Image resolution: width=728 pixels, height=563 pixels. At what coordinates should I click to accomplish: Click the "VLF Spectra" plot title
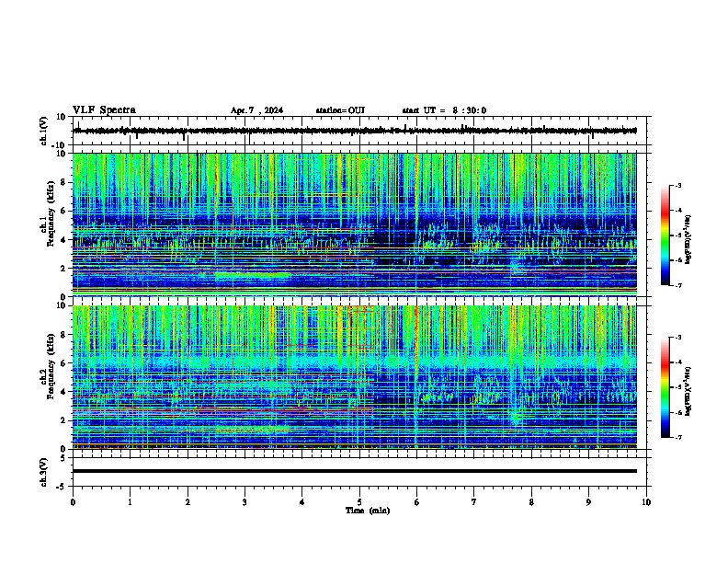click(x=104, y=110)
